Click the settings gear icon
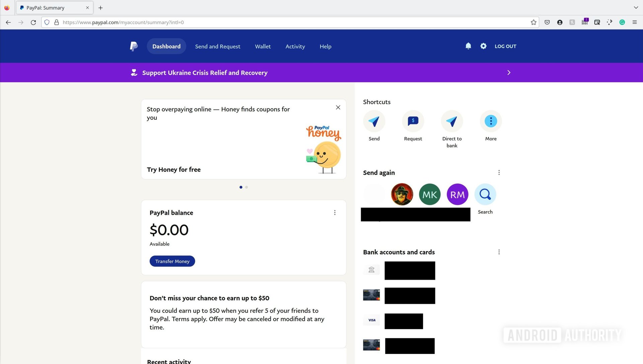The image size is (643, 364). click(x=483, y=46)
